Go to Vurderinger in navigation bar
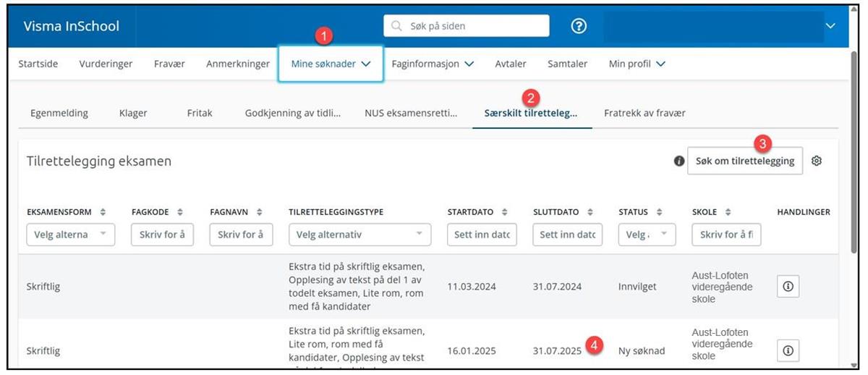This screenshot has height=375, width=868. tap(106, 64)
